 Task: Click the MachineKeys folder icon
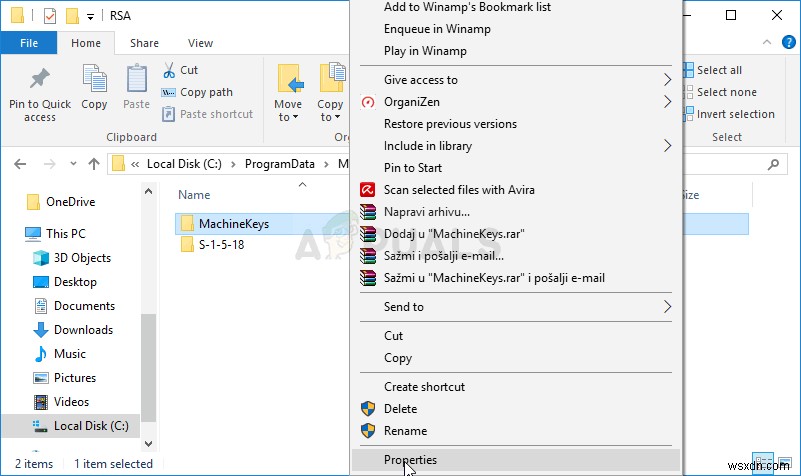tap(187, 223)
